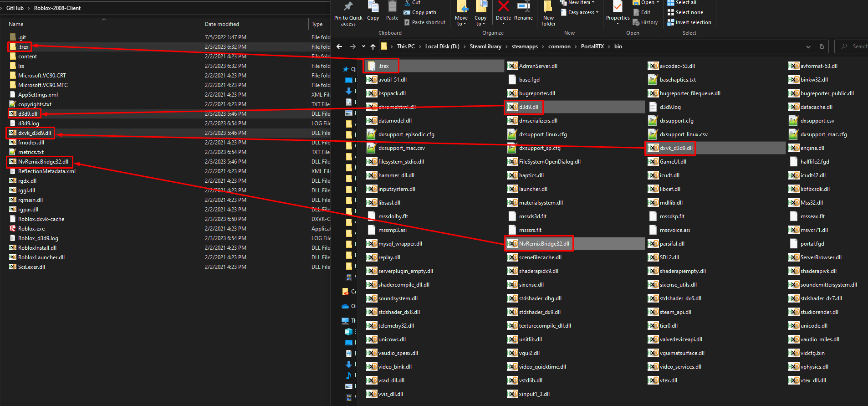Click Pin to Quick access icon

point(348,6)
